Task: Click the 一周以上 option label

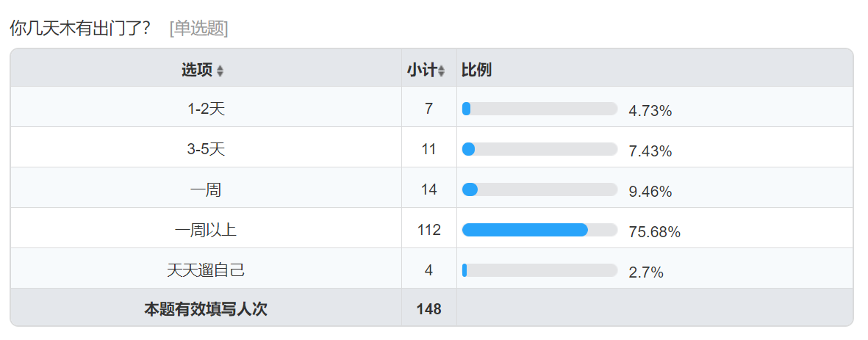Action: pyautogui.click(x=206, y=231)
